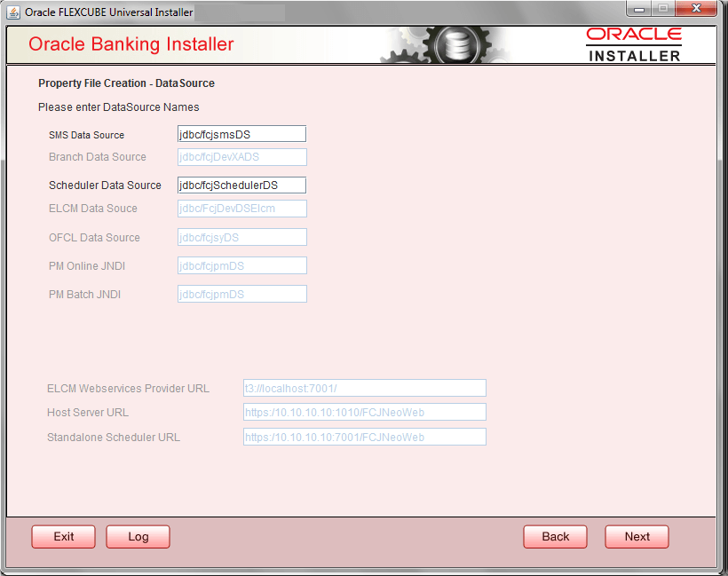
Task: Click the Next button
Action: pos(637,537)
